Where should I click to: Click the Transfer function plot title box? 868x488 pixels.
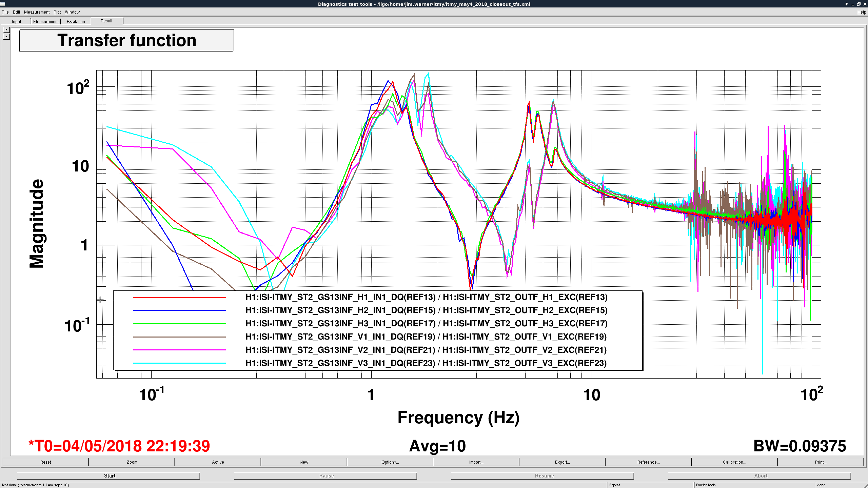(x=126, y=40)
